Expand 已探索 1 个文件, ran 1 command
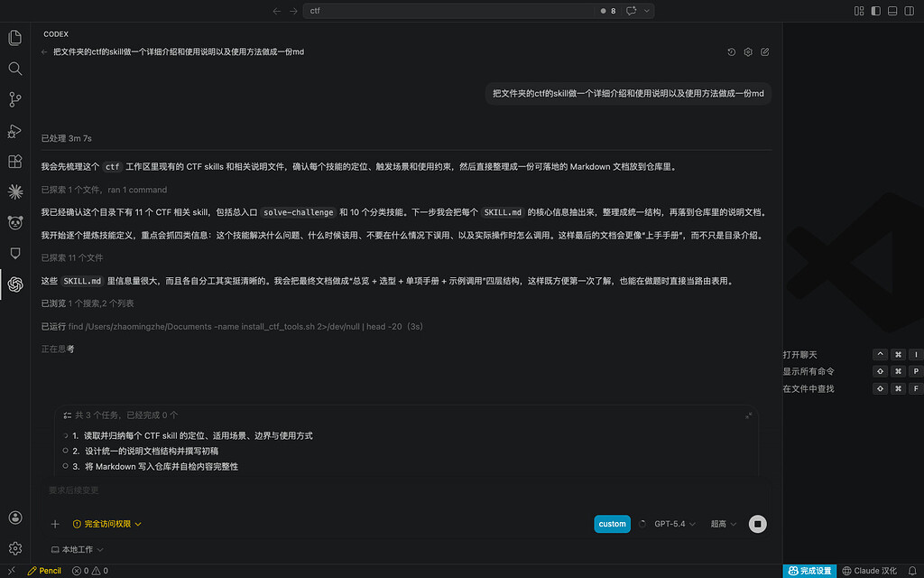Image resolution: width=924 pixels, height=578 pixels. 104,190
